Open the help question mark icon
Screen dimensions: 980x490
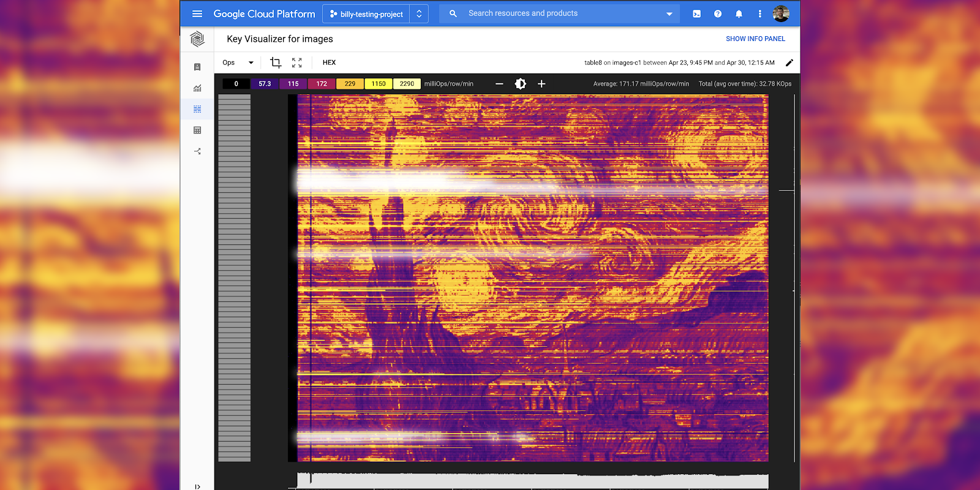(x=718, y=13)
